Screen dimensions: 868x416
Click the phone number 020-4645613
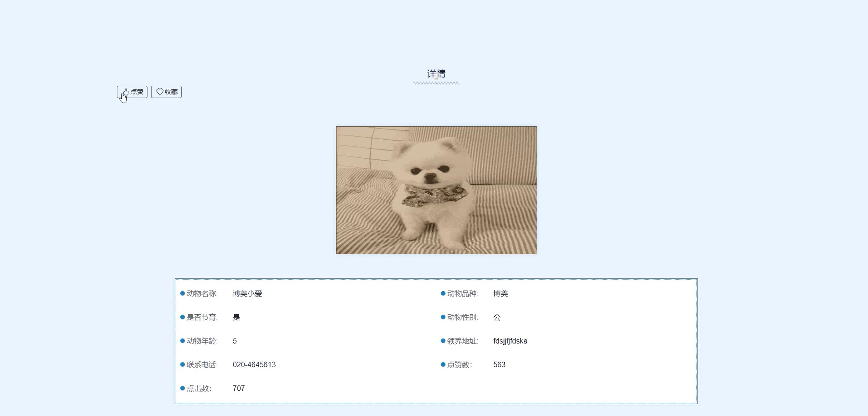254,364
